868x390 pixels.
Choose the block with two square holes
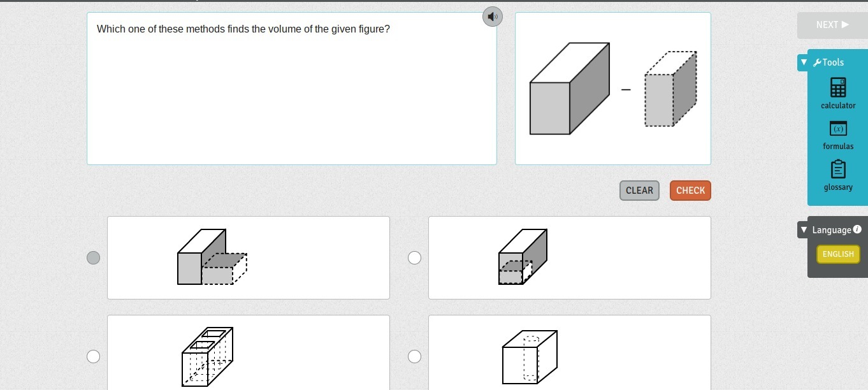click(208, 356)
